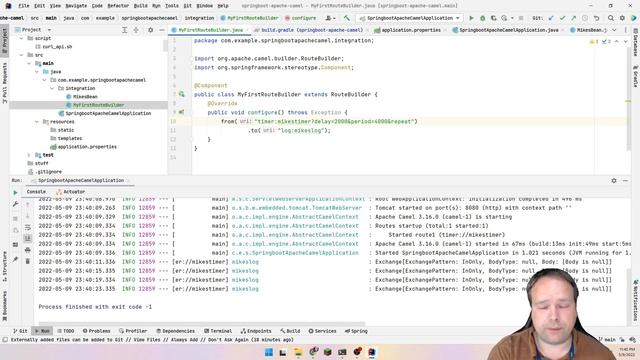Print the console output
Viewport: 640px width, 360px height.
click(27, 250)
